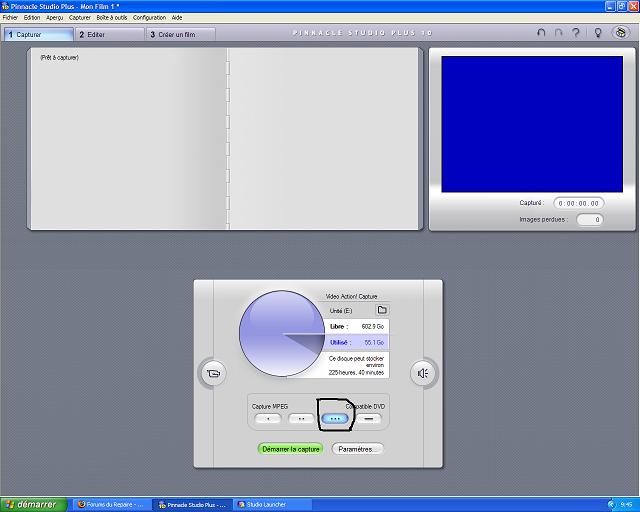This screenshot has width=640, height=512.
Task: Click the disk usage pie chart
Action: pyautogui.click(x=282, y=333)
